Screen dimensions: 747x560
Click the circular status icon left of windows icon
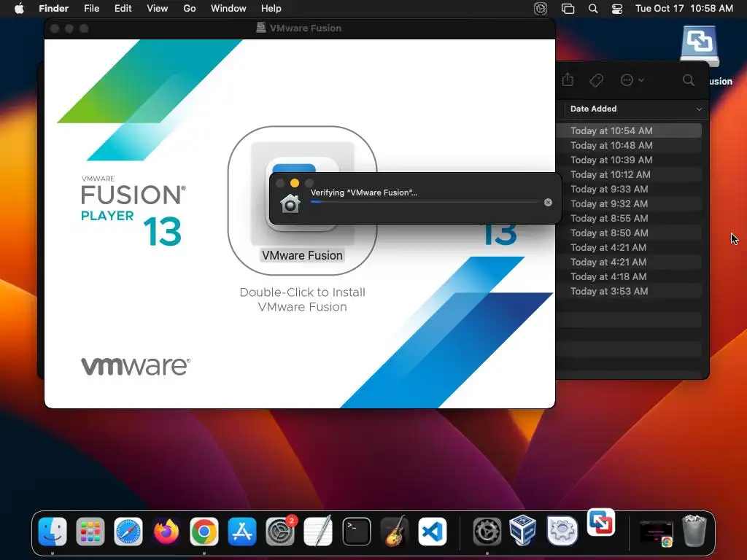(x=541, y=9)
